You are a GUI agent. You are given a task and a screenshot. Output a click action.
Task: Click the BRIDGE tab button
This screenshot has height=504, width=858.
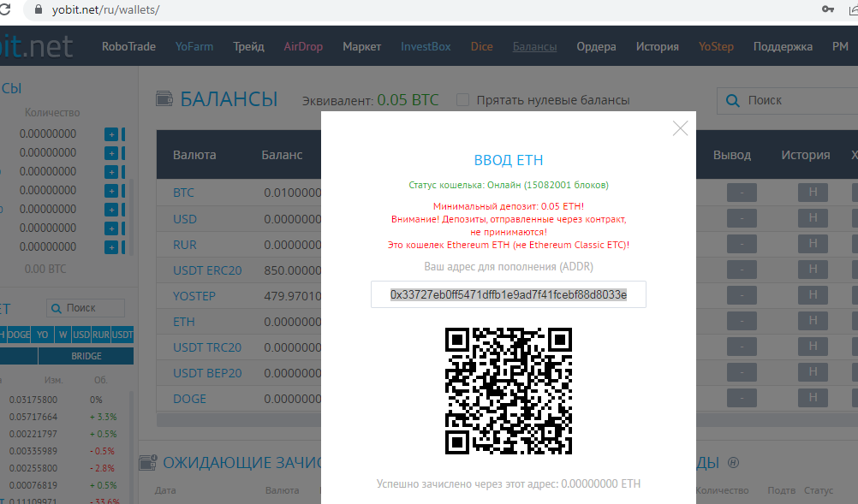tap(86, 357)
